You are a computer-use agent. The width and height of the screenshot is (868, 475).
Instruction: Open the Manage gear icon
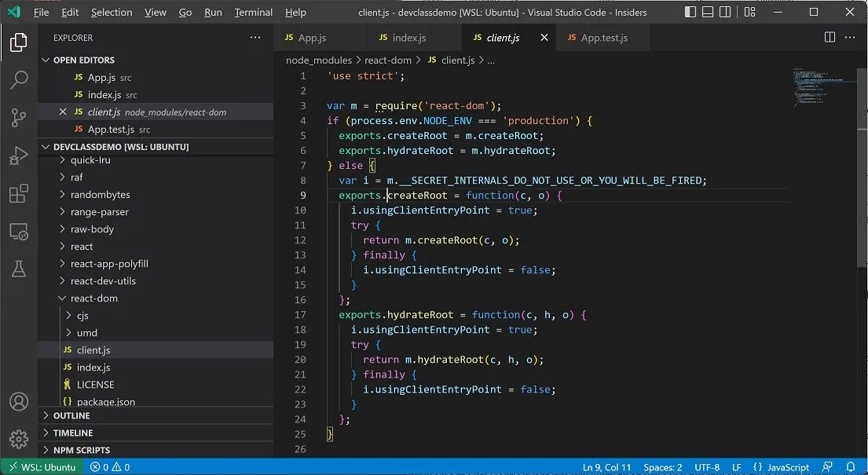point(18,439)
